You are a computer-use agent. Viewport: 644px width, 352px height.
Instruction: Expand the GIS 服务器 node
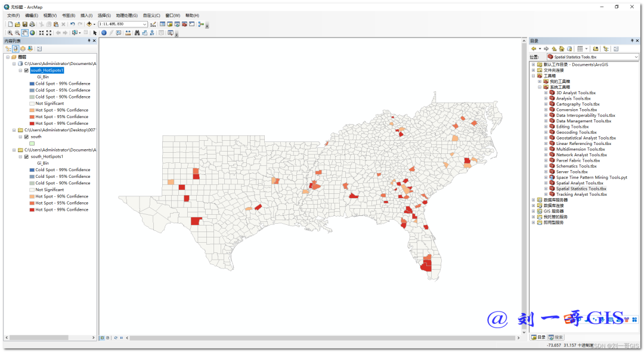(534, 212)
